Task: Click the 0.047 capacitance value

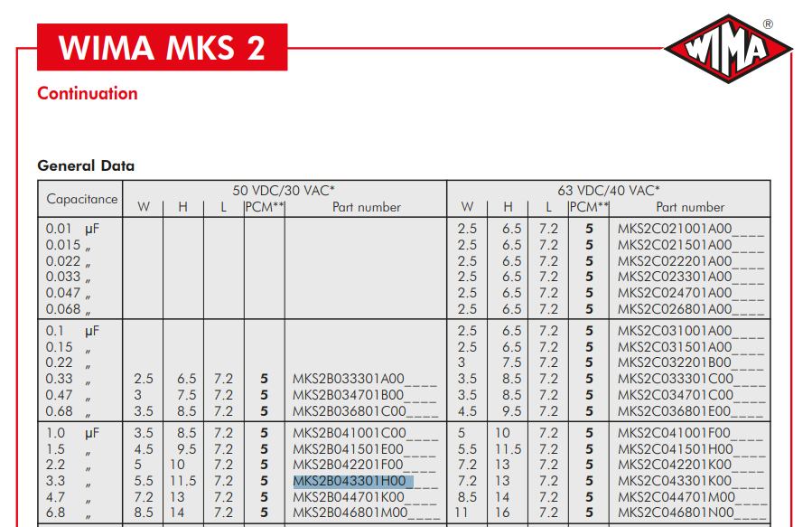Action: [63, 293]
